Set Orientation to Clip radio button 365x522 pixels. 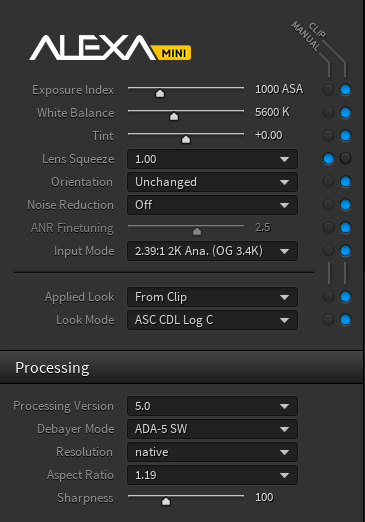click(345, 181)
